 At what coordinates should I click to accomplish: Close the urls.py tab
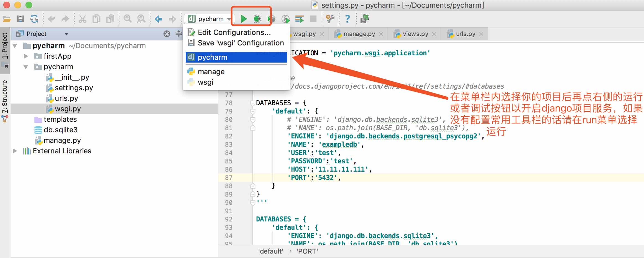(481, 34)
